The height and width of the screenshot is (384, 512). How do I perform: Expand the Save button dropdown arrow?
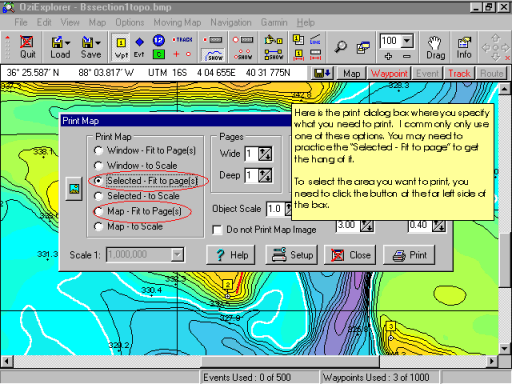pyautogui.click(x=98, y=43)
